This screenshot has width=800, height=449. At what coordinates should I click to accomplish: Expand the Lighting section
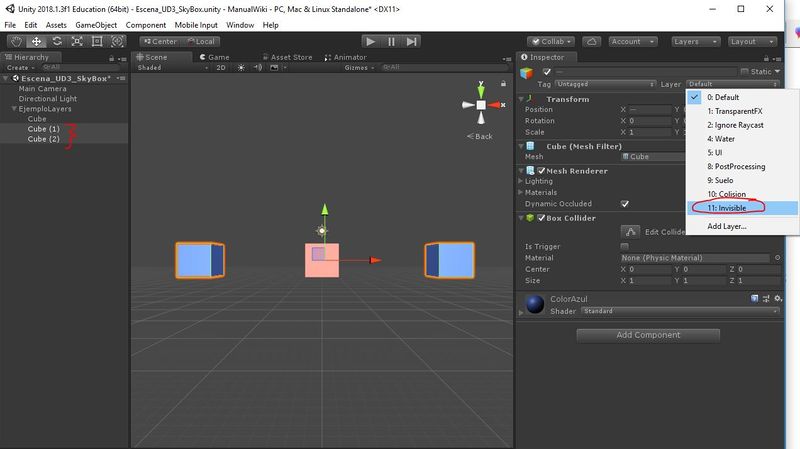520,181
